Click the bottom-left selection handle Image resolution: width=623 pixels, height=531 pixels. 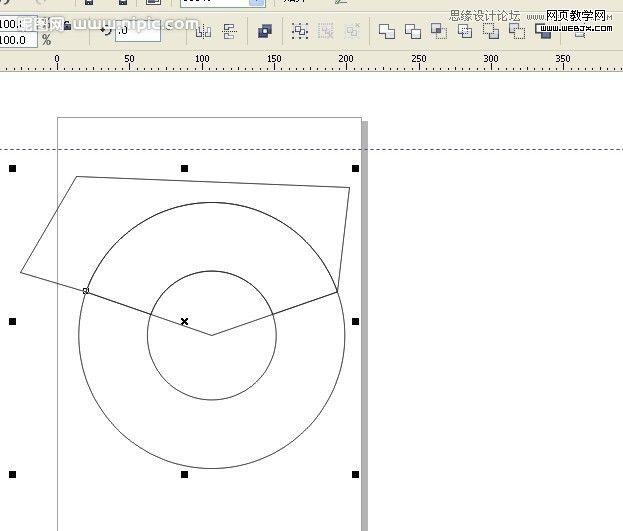[x=13, y=474]
